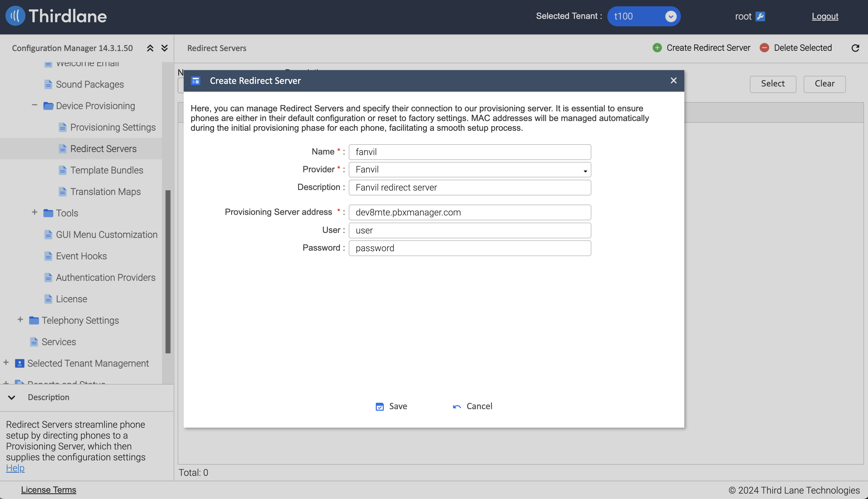Expand the Device Provisioning tree item
Screen dimensions: 868x499
tap(33, 106)
